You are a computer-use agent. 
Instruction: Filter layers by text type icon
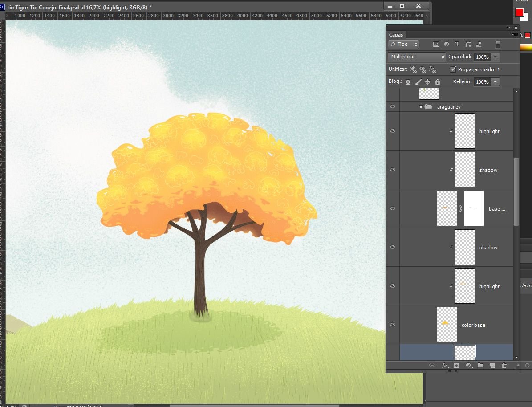point(457,45)
